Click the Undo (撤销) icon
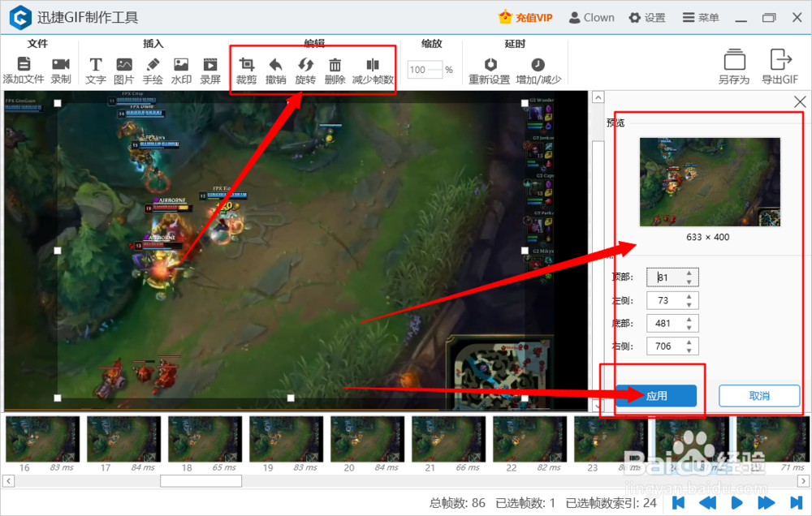The width and height of the screenshot is (812, 516). (x=275, y=64)
